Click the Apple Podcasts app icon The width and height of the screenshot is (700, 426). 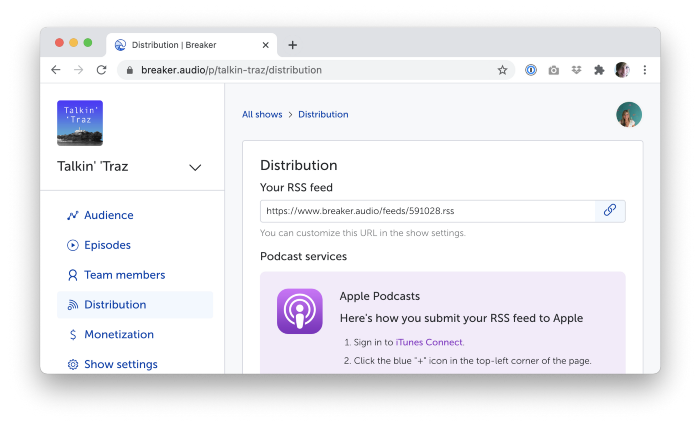[x=300, y=311]
